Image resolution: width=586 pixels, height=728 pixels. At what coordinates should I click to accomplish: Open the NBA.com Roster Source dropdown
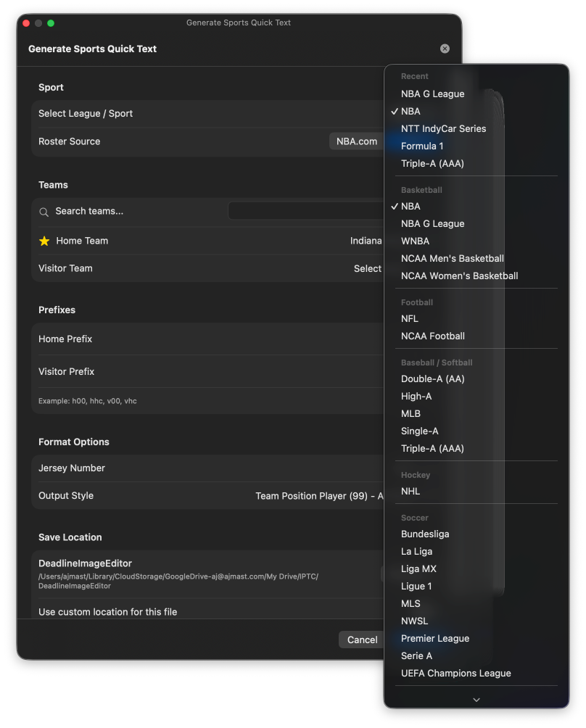[x=357, y=141]
